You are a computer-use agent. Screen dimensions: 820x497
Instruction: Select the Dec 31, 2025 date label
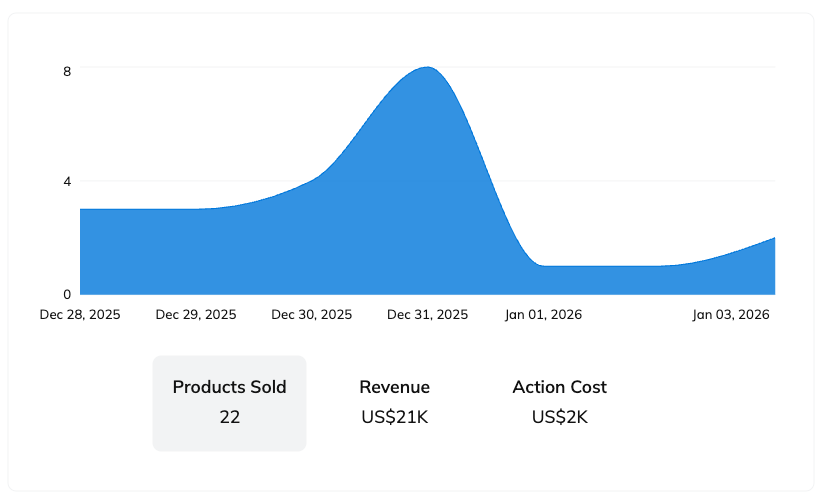click(x=427, y=314)
